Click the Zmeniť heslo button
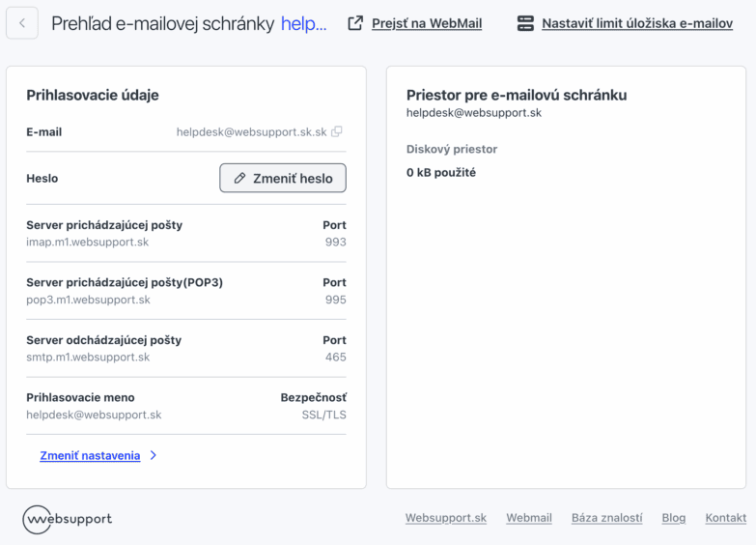This screenshot has height=545, width=756. point(283,178)
